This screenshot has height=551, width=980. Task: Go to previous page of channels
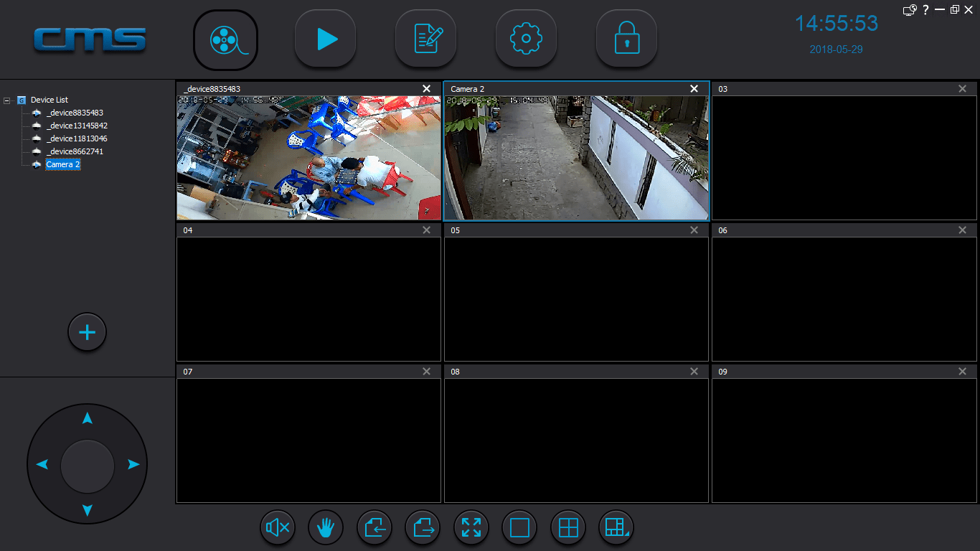(374, 528)
